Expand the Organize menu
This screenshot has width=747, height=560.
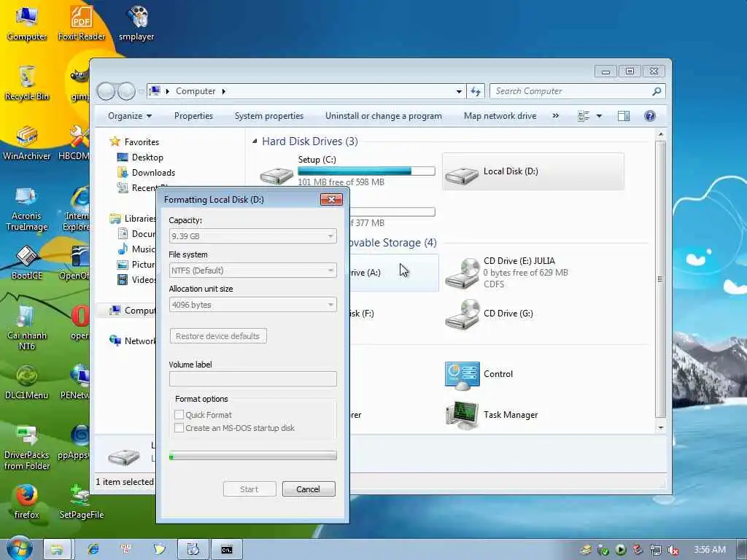tap(130, 116)
